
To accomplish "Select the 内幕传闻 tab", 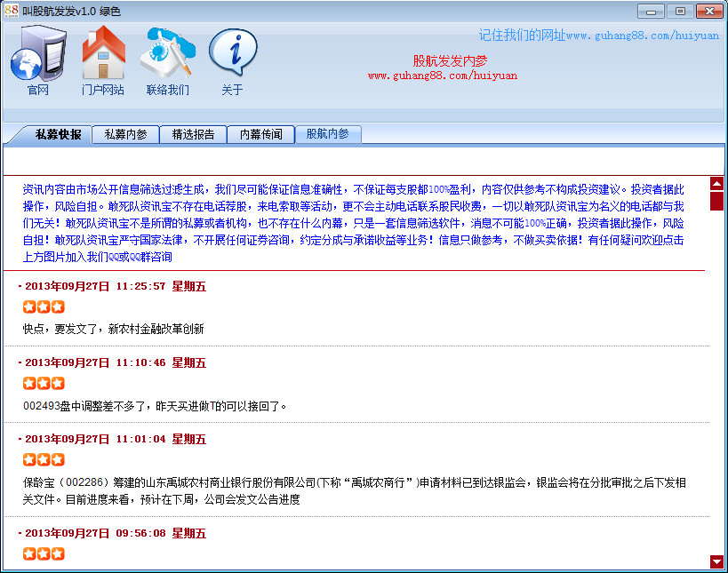I will [x=261, y=134].
